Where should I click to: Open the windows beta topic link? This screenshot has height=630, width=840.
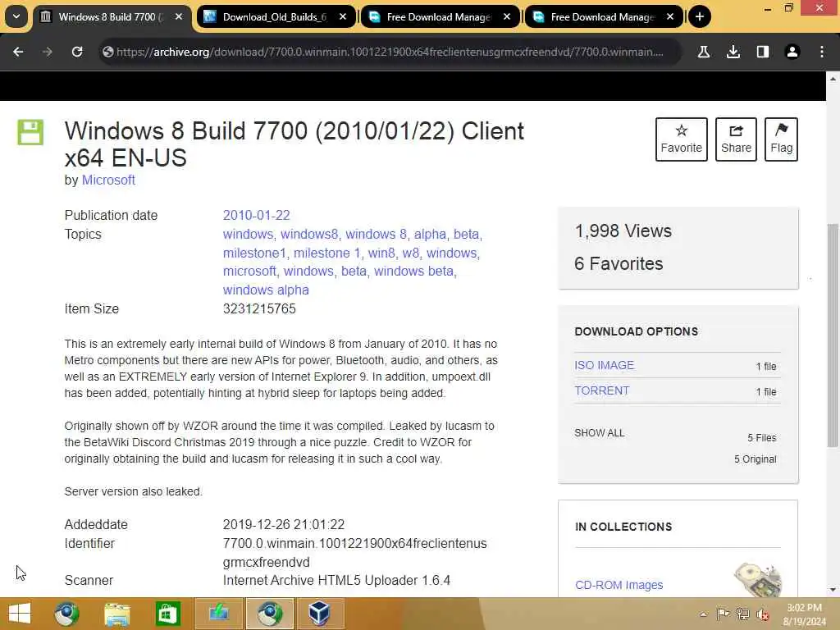(x=413, y=271)
